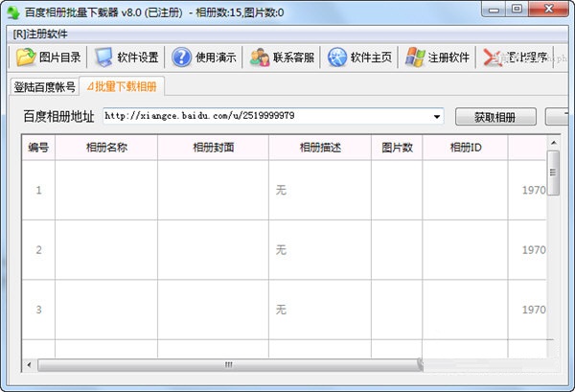The width and height of the screenshot is (575, 392).
Task: Click the vertical scrollbar up arrow
Action: (x=553, y=143)
